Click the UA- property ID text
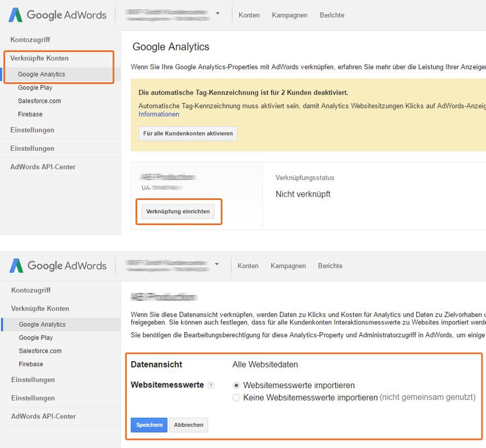486x448 pixels. [x=162, y=188]
